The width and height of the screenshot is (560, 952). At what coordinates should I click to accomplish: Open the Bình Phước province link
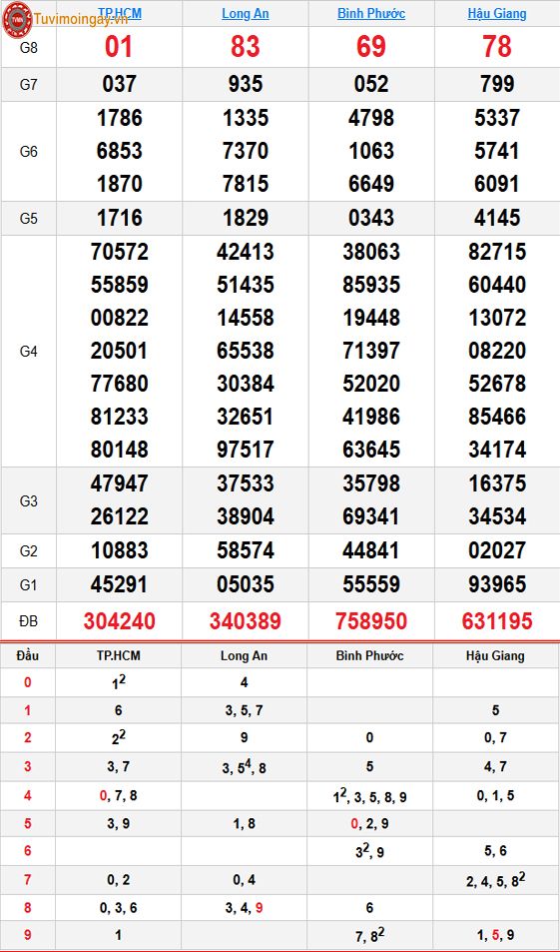371,13
